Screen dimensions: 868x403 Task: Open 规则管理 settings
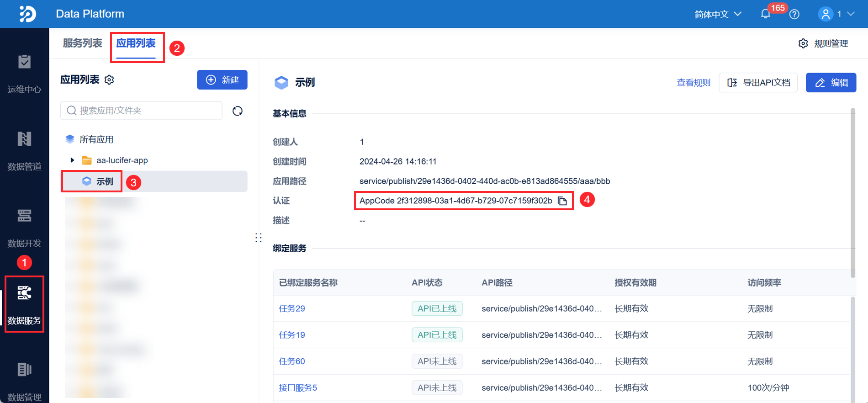coord(823,43)
